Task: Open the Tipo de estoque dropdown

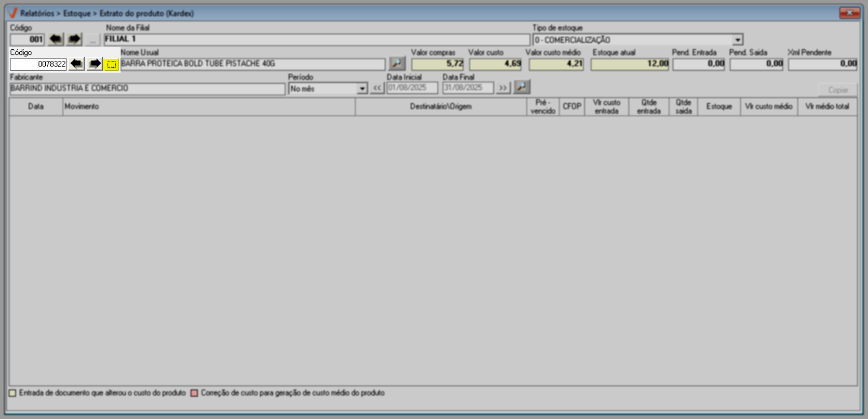Action: coord(737,40)
